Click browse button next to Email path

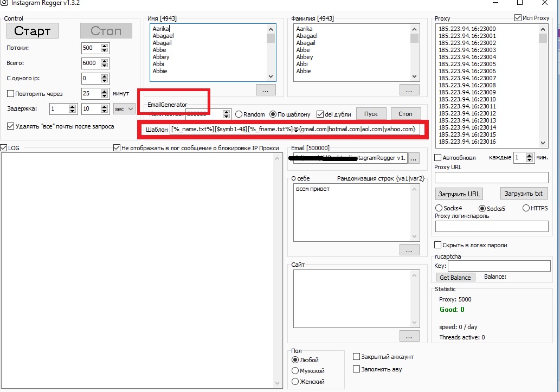[414, 158]
